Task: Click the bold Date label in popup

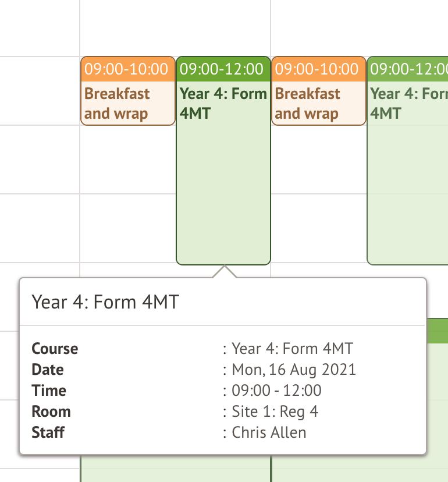Action: tap(48, 370)
